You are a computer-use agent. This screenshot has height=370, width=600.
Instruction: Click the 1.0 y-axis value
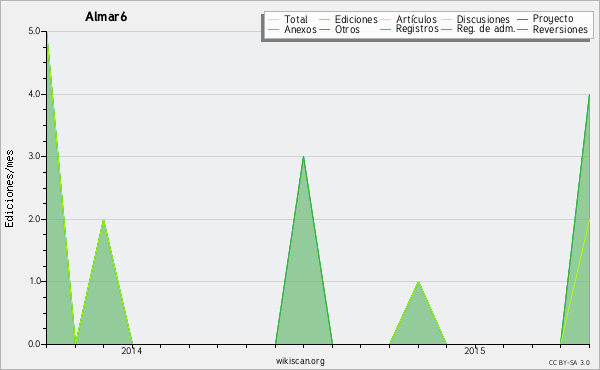(x=34, y=281)
